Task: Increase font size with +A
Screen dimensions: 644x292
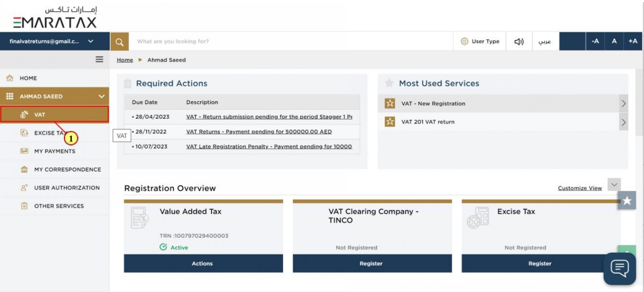Action: point(633,42)
